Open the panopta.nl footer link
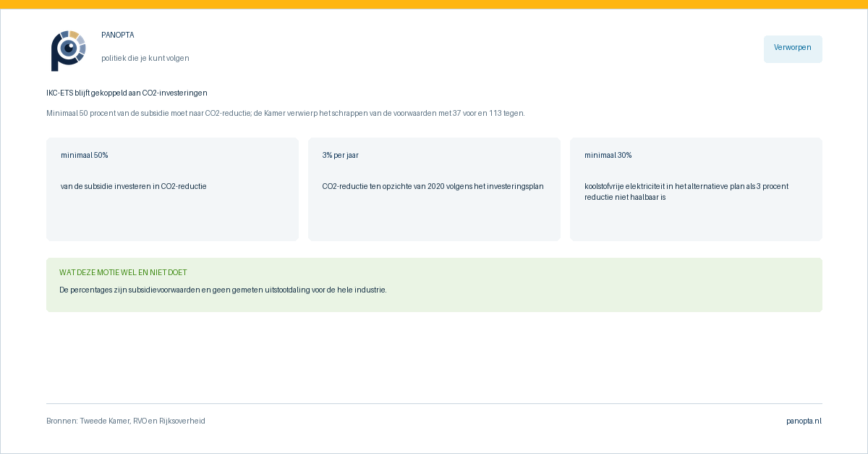This screenshot has height=454, width=868. click(804, 421)
